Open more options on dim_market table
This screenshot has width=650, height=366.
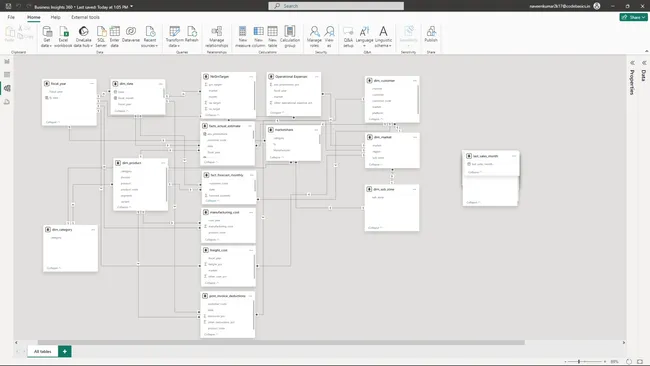click(x=415, y=137)
